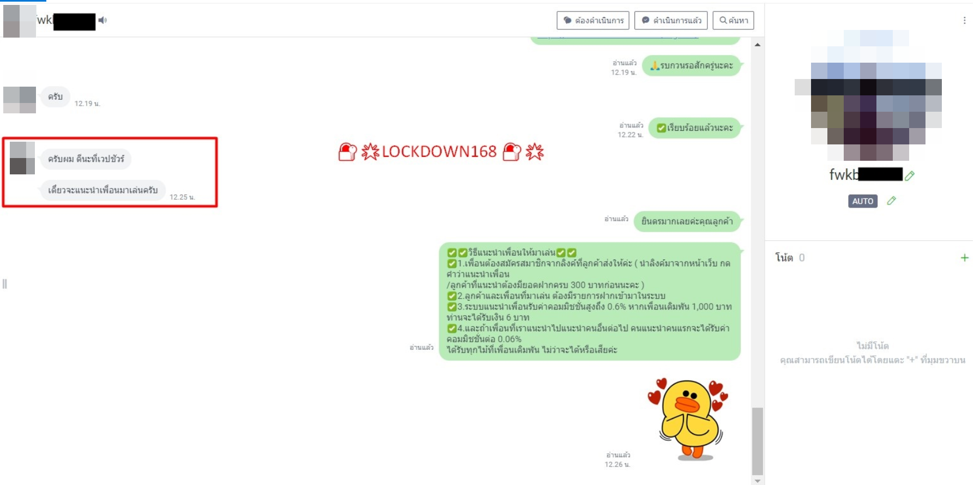Mark the chat as ดำเนินการแล้ว
Screen dimensions: 980x485
[x=671, y=20]
